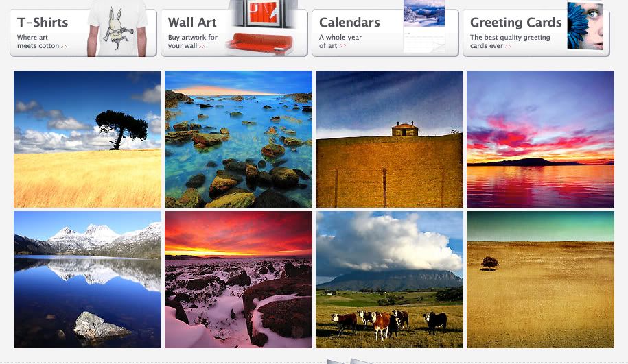The width and height of the screenshot is (628, 364).
Task: Open the Greeting Cards category heading
Action: [x=516, y=23]
